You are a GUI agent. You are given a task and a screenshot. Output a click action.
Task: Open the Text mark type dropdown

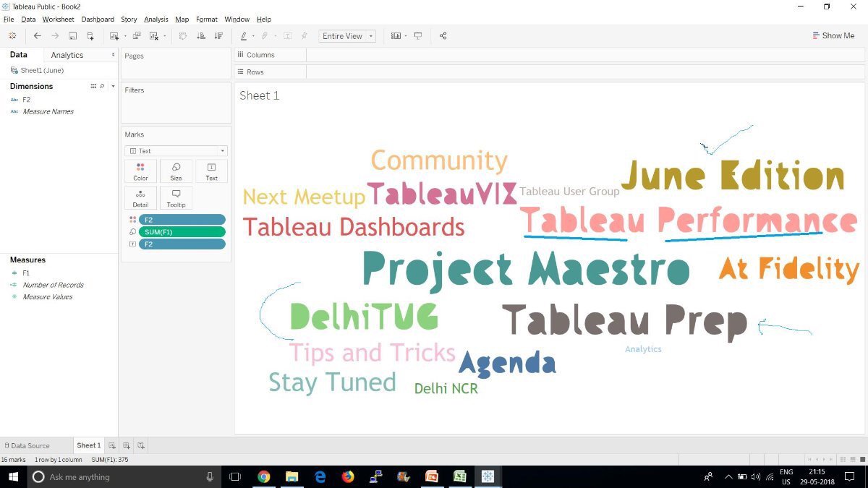point(176,151)
